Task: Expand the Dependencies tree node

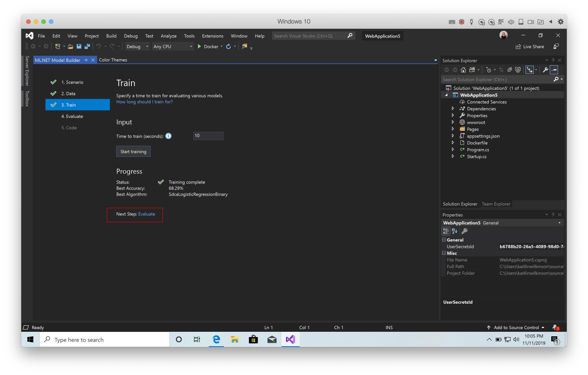Action: pos(453,108)
